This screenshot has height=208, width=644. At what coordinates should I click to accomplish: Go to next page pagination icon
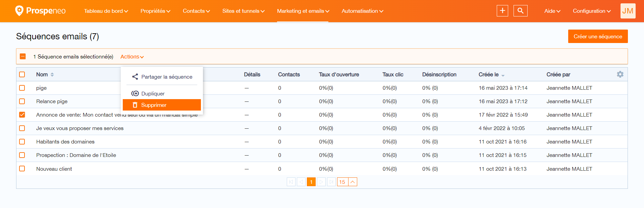(x=321, y=182)
